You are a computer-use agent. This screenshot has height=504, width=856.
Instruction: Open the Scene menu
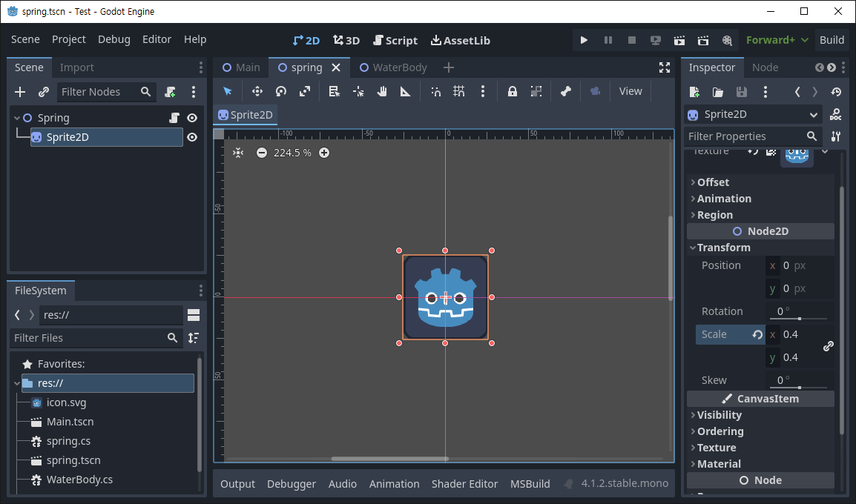[25, 39]
